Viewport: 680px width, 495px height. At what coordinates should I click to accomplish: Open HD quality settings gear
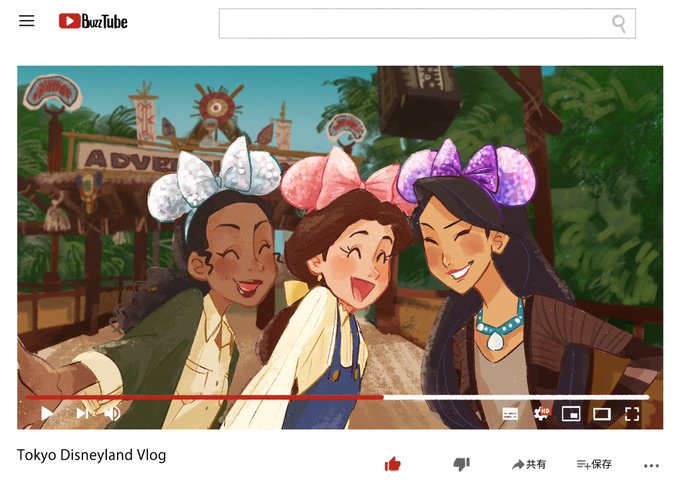pyautogui.click(x=542, y=413)
